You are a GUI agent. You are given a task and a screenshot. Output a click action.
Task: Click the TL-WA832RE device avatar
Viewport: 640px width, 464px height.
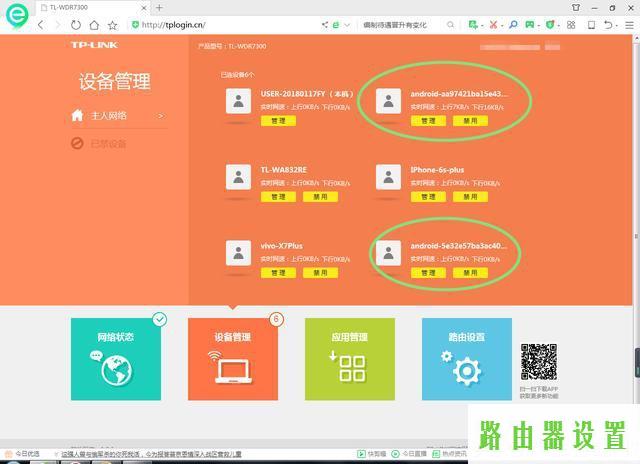[238, 177]
